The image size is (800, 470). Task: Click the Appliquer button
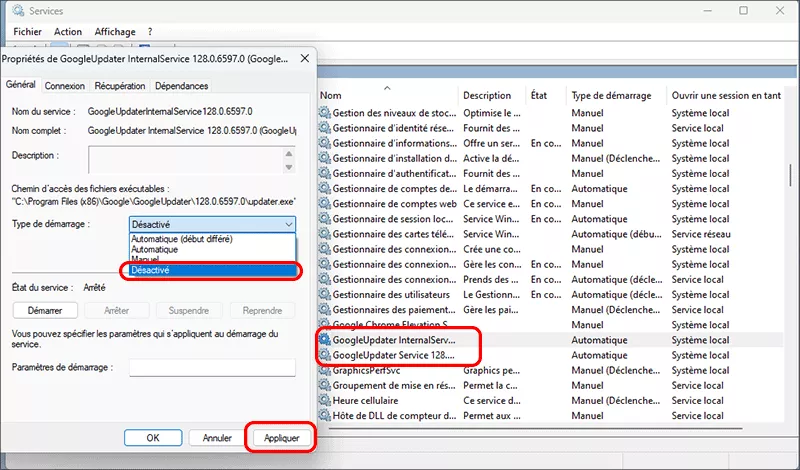[282, 438]
